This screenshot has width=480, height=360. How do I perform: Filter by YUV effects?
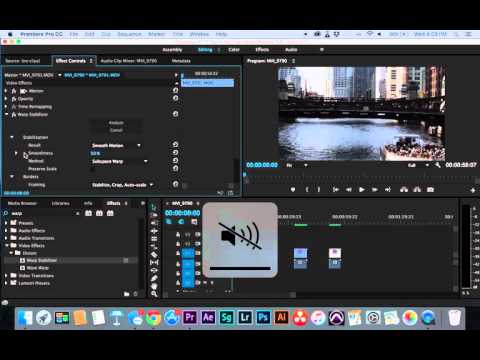[x=110, y=213]
